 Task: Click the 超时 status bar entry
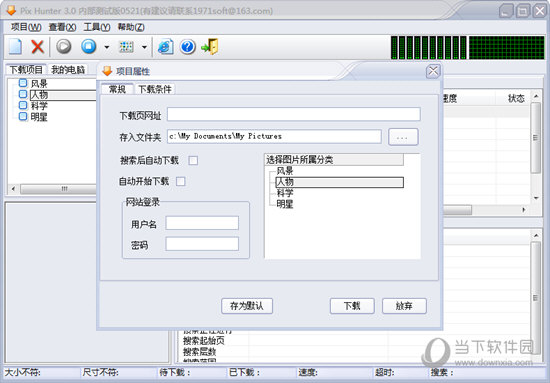[x=385, y=372]
